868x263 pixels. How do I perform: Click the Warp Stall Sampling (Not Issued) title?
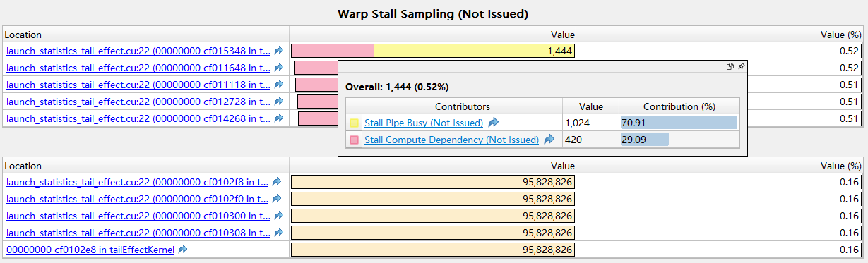pyautogui.click(x=434, y=13)
